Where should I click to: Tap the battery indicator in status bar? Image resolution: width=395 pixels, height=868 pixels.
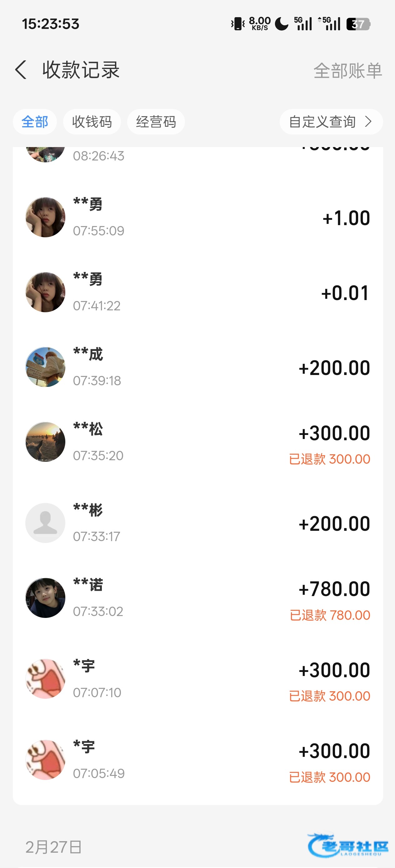pyautogui.click(x=358, y=24)
